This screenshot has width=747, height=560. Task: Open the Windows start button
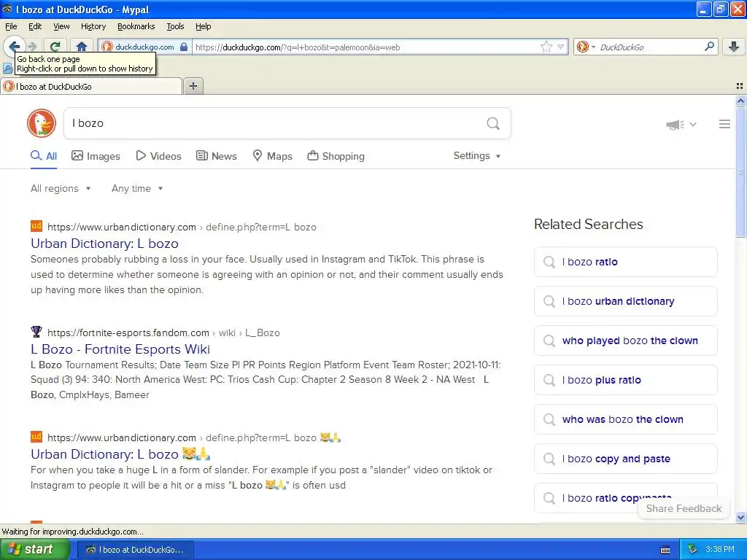(x=34, y=549)
